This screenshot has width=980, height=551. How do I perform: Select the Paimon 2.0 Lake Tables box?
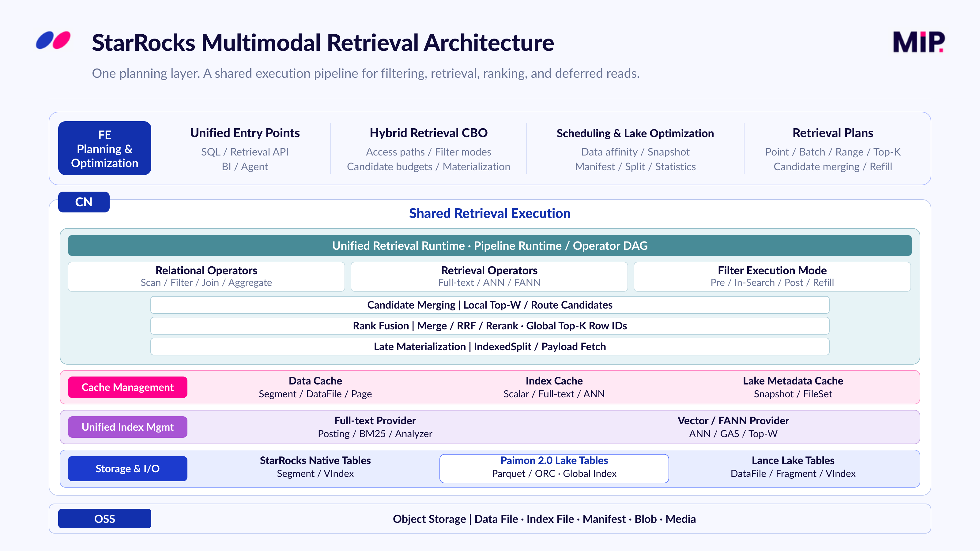click(554, 468)
